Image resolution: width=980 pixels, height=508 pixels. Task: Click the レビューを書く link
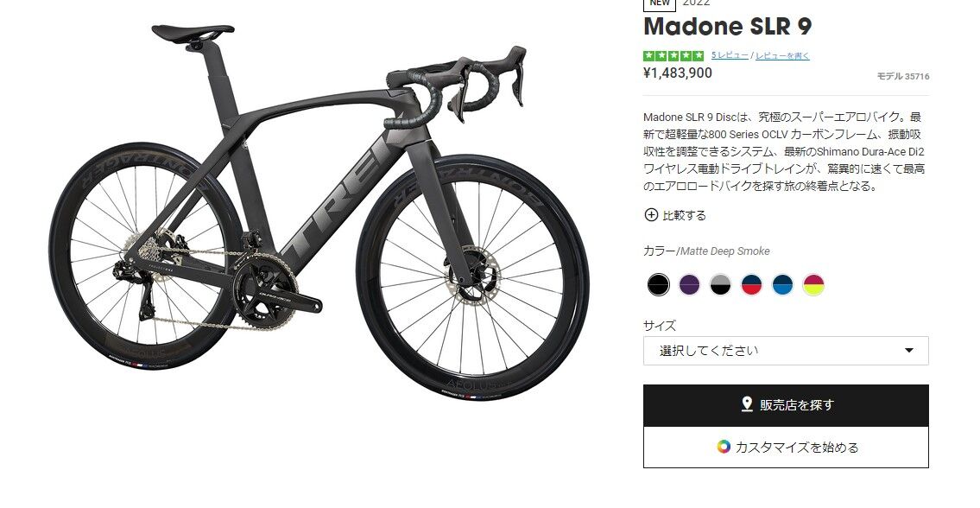click(x=782, y=55)
